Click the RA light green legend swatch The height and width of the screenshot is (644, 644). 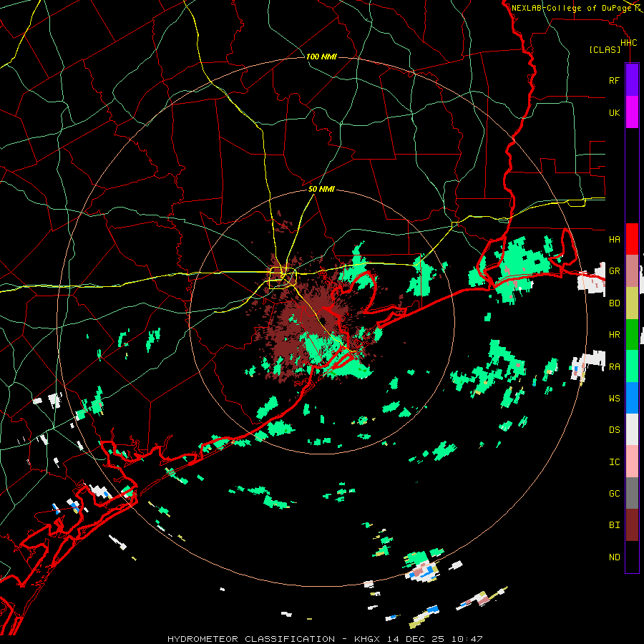pos(632,366)
